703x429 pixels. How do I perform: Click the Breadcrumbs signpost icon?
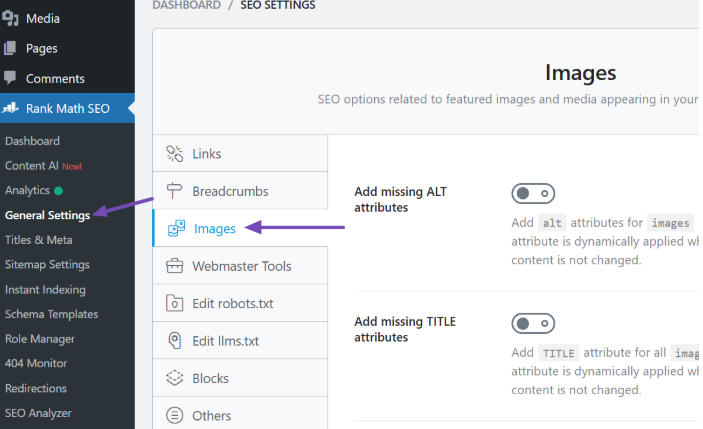pos(174,191)
